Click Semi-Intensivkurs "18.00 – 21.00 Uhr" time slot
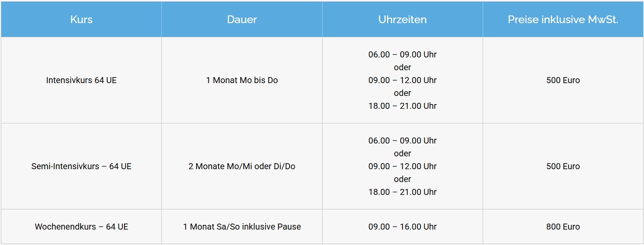Screen dimensions: 644x245 (402, 192)
